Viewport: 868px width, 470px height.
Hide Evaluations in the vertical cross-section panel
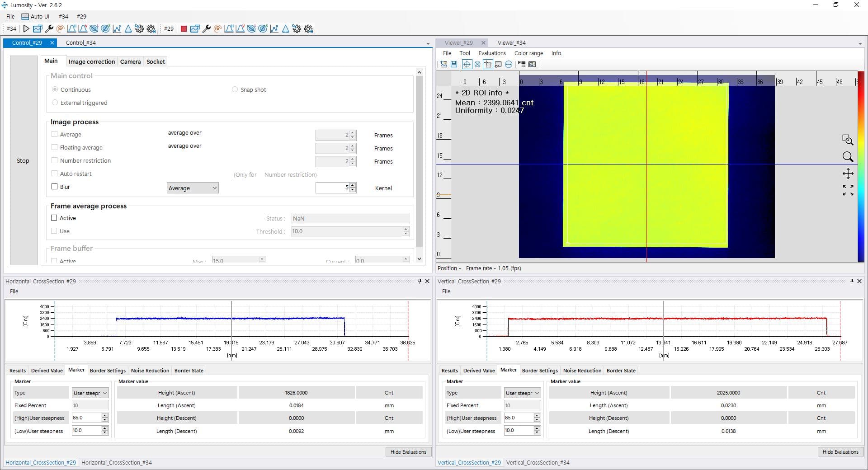coord(840,452)
